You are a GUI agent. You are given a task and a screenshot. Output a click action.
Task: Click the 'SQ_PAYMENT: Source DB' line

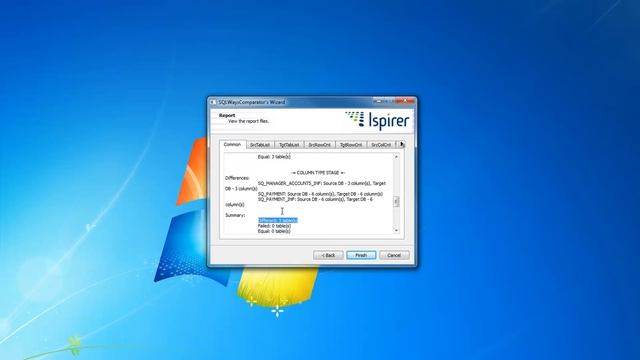[x=320, y=194]
